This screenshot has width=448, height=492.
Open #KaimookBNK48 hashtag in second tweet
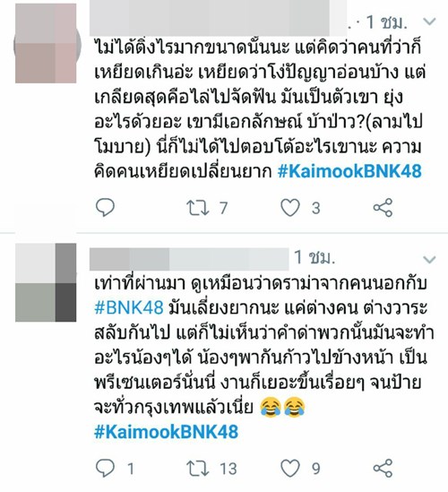click(167, 432)
